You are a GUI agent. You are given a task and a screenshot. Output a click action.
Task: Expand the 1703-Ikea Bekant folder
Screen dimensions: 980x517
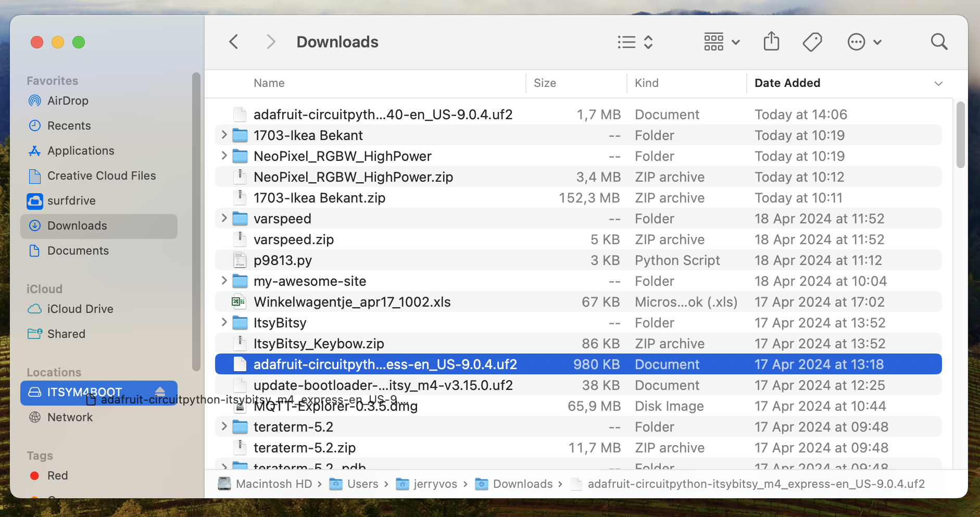pos(224,135)
